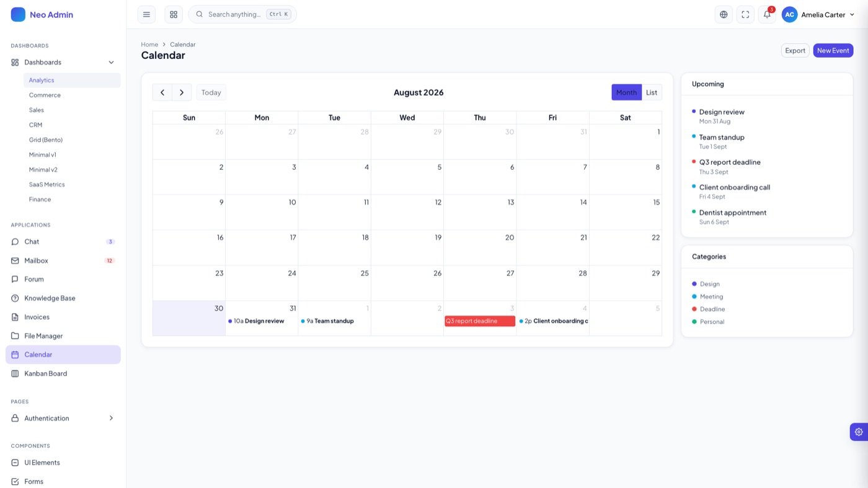The width and height of the screenshot is (868, 488).
Task: Open File Manager in the sidebar
Action: [x=63, y=335]
